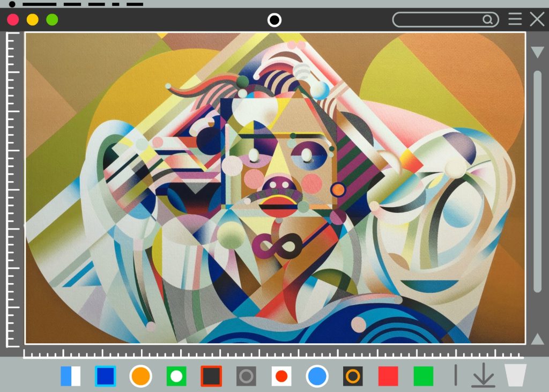
Task: Click the download arrow icon
Action: tap(483, 375)
